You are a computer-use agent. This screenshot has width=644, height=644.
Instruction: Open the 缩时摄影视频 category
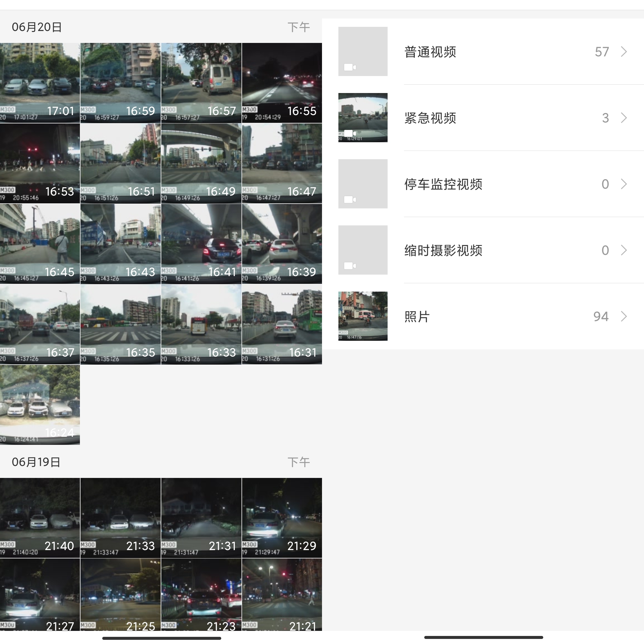(443, 250)
